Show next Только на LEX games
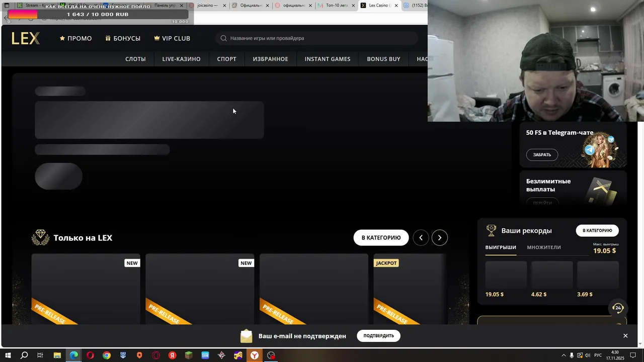Screen dimensions: 644x362 click(x=440, y=238)
